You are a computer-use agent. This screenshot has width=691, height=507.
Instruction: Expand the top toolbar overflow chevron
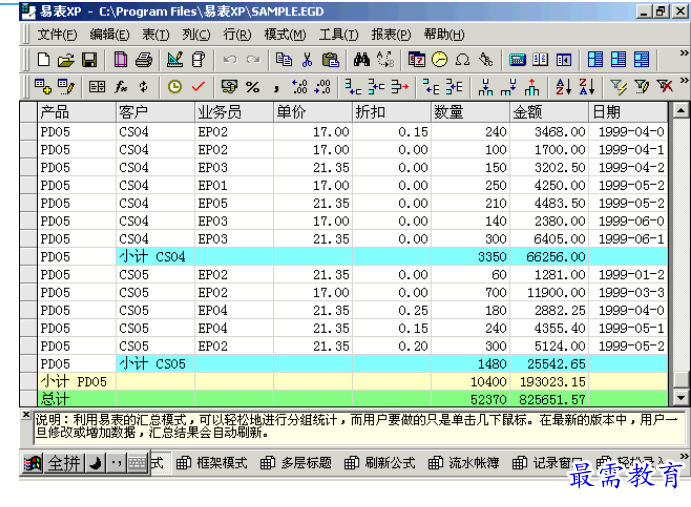point(684,53)
